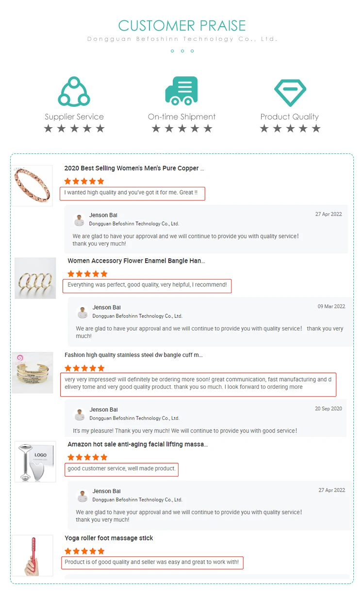Open the flower enamel bangle thumbnail
The image size is (364, 601).
35,278
